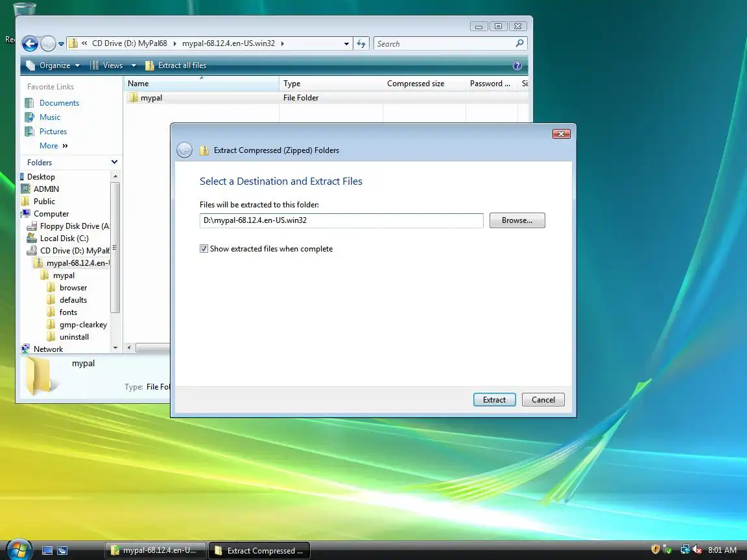The width and height of the screenshot is (747, 560).
Task: Open the blue Help icon
Action: (517, 65)
